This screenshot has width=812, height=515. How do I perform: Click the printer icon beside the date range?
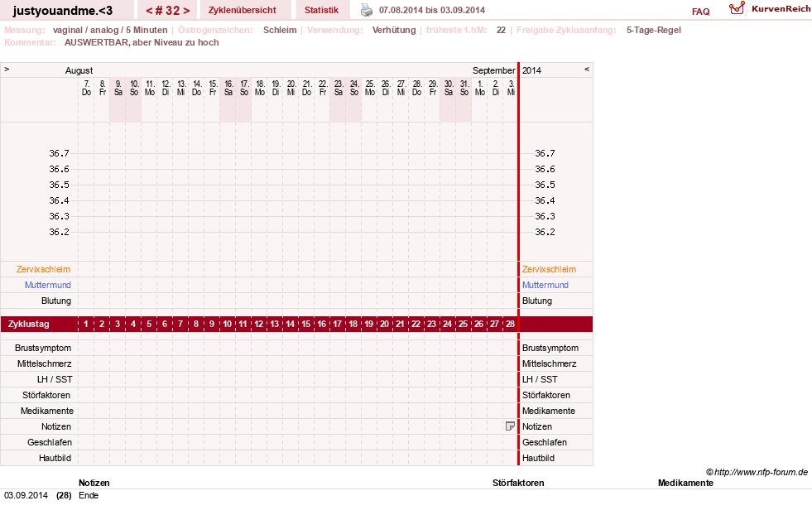(x=367, y=10)
